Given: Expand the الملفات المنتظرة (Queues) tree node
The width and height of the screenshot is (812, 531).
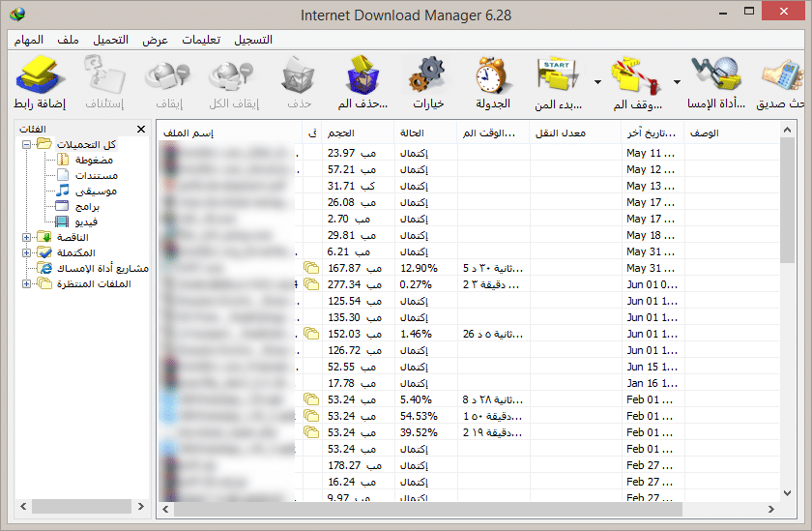Looking at the screenshot, I should click(26, 284).
